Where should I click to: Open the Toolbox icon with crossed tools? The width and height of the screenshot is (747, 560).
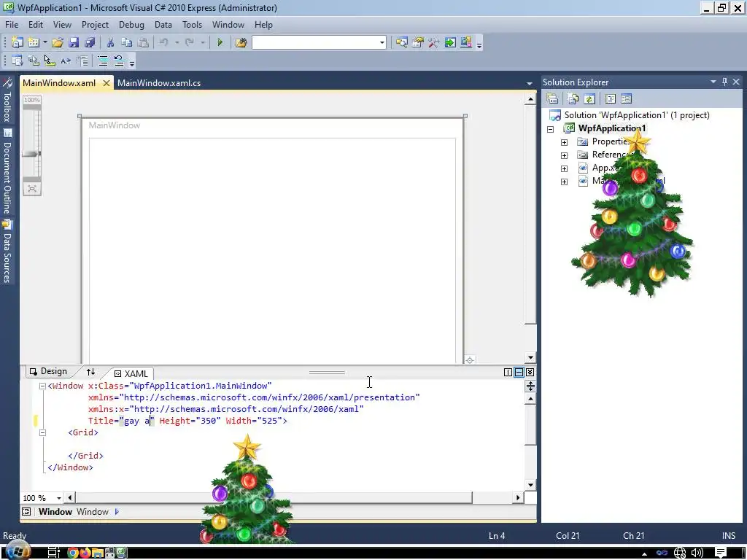(x=433, y=42)
